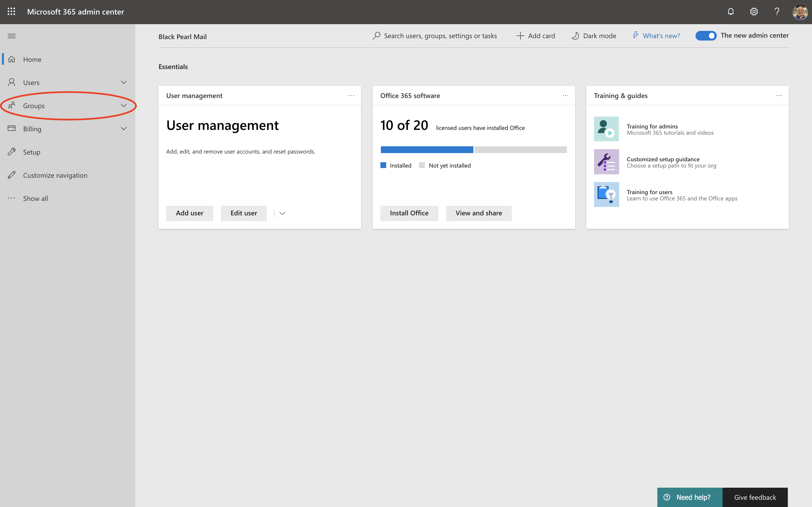Expand the Groups navigation section
The height and width of the screenshot is (507, 812).
coord(123,106)
